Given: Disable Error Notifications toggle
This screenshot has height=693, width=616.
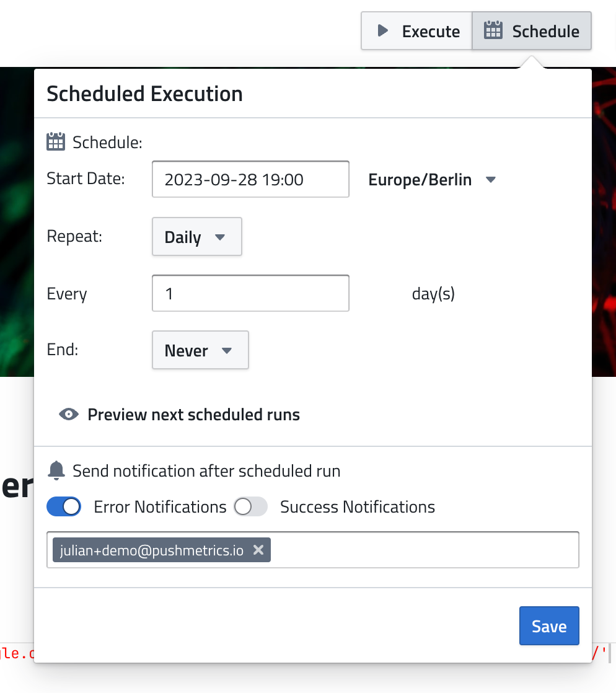Looking at the screenshot, I should coord(64,507).
